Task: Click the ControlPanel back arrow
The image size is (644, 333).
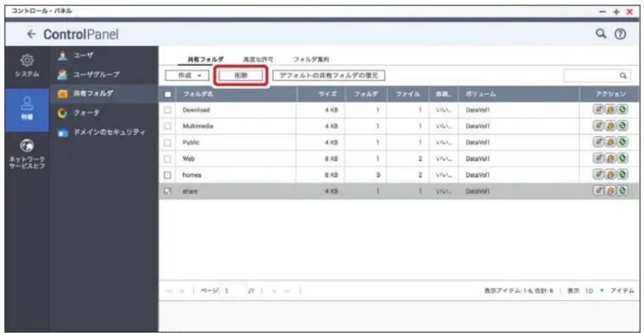Action: coord(33,34)
